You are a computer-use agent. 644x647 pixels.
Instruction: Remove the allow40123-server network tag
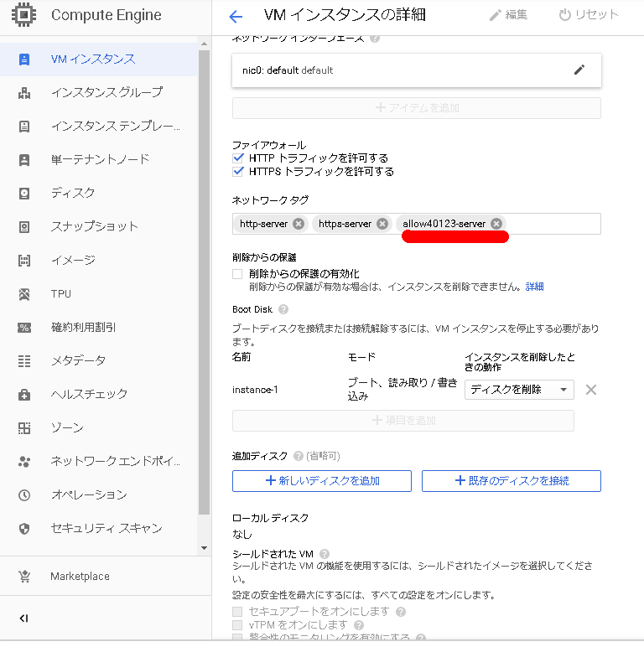tap(496, 224)
